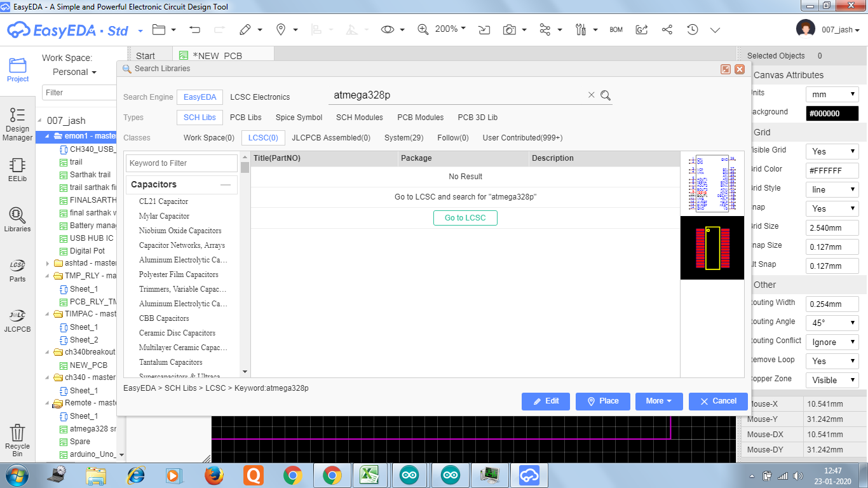This screenshot has width=868, height=488.
Task: Open the Units mm dropdown
Action: pyautogui.click(x=832, y=94)
